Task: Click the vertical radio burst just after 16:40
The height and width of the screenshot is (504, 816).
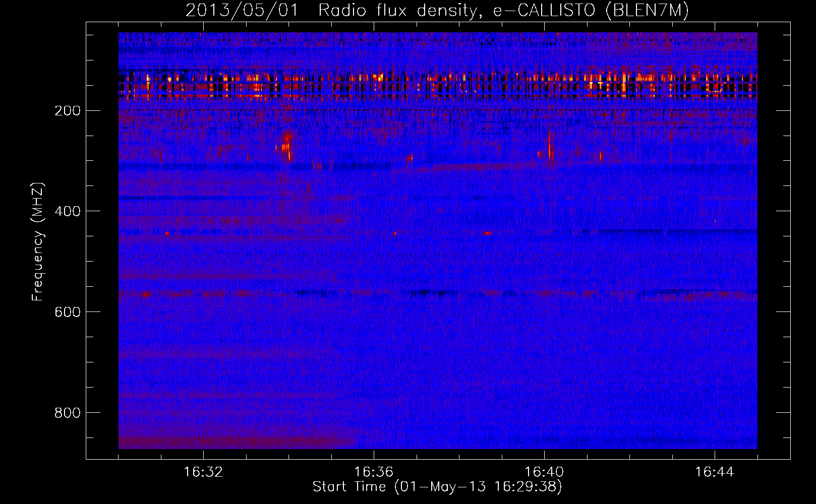Action: (x=550, y=146)
